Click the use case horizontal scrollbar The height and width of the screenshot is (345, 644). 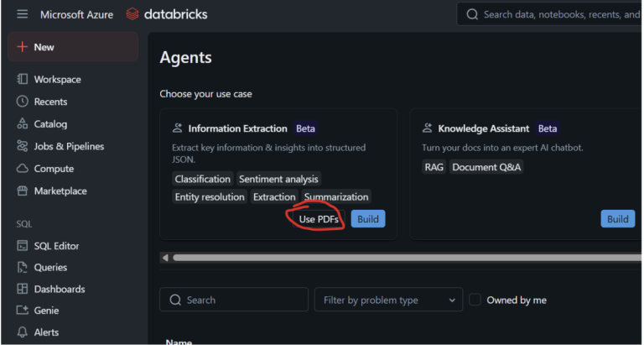(x=402, y=258)
